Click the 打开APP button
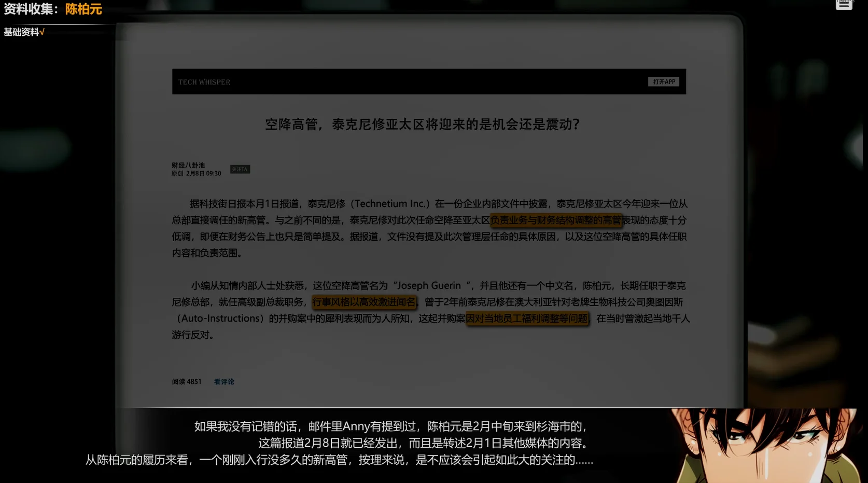This screenshot has height=483, width=868. tap(664, 82)
